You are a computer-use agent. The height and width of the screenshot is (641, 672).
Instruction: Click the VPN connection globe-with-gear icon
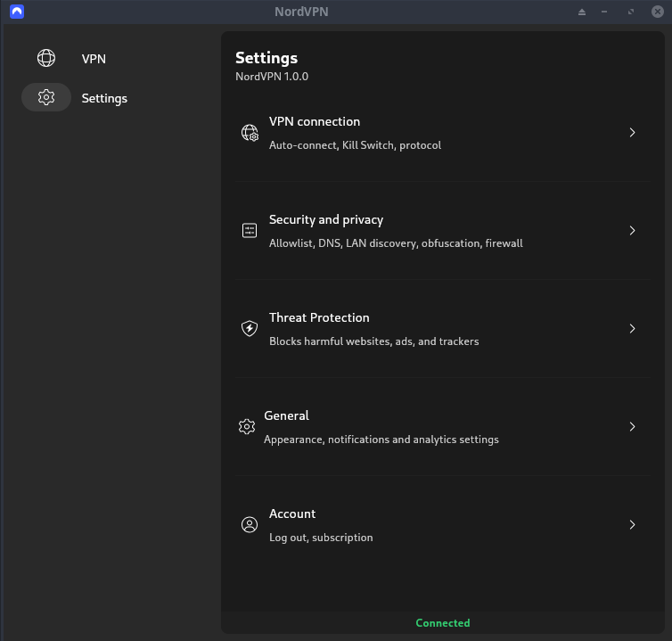click(250, 133)
